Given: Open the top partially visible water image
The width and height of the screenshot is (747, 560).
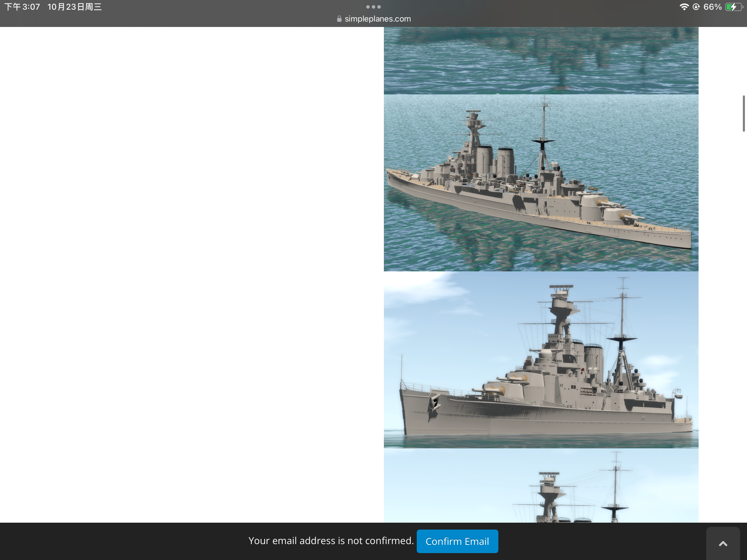Looking at the screenshot, I should click(x=541, y=60).
